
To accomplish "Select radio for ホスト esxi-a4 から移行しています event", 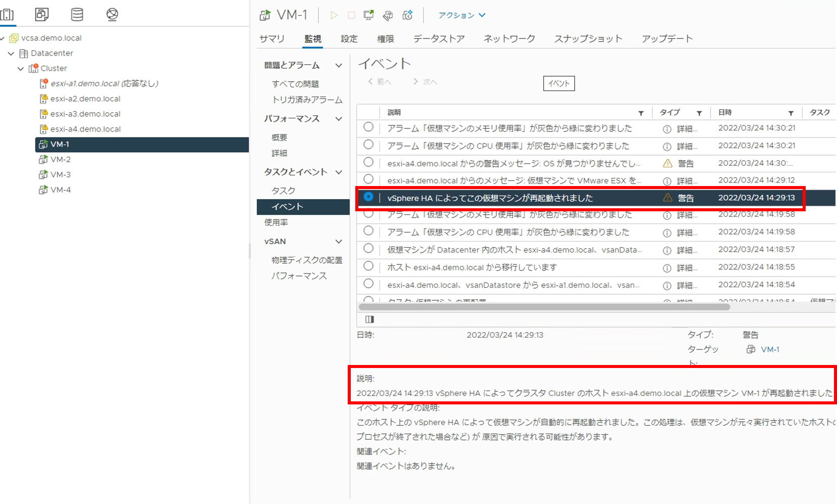I will point(368,266).
